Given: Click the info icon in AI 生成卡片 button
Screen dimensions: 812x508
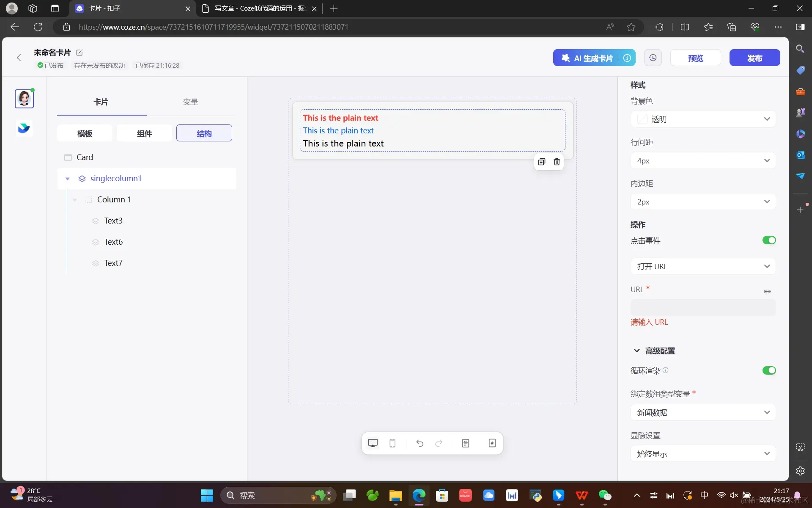Looking at the screenshot, I should pyautogui.click(x=627, y=58).
